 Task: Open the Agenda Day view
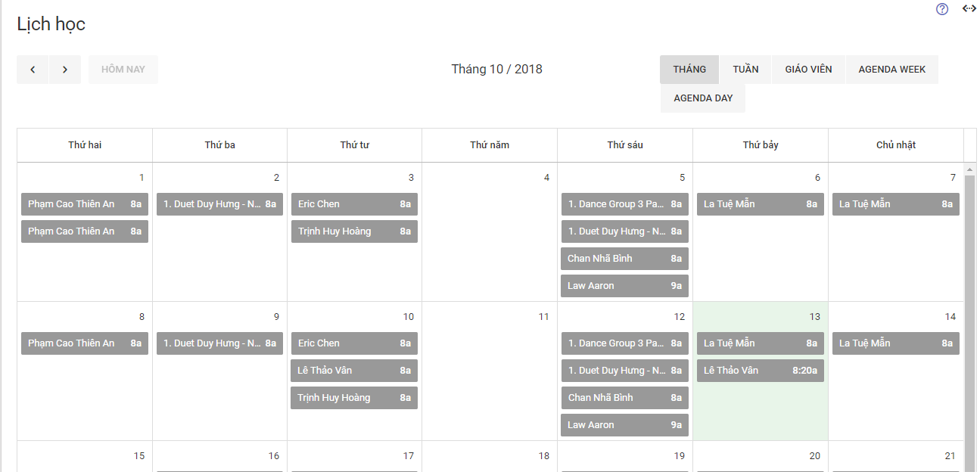coord(703,98)
